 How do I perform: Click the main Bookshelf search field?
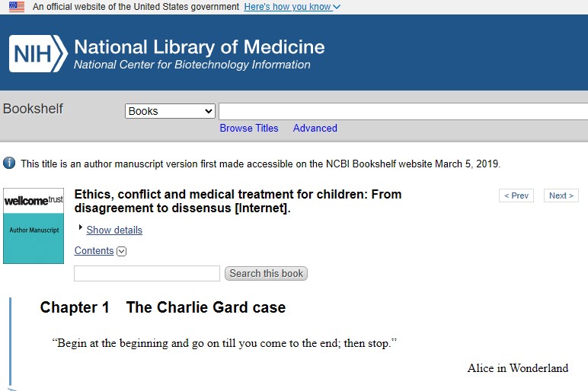tap(403, 111)
